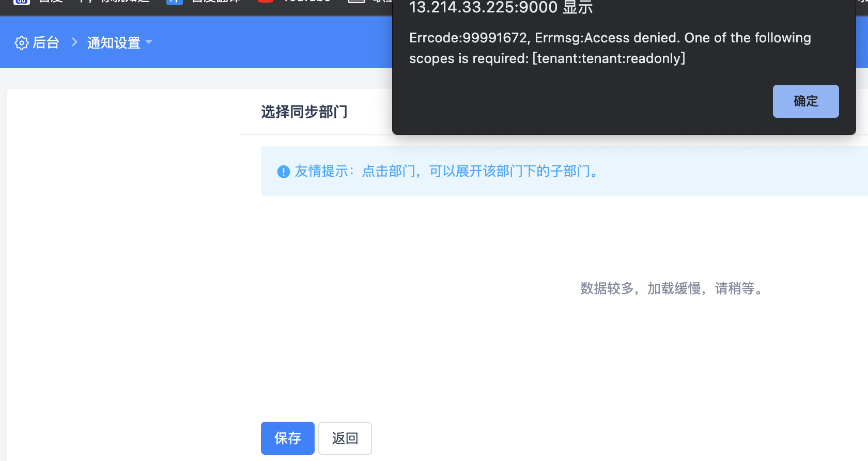Click the info icon in the 友情提示 banner
This screenshot has height=461, width=868.
[x=284, y=172]
